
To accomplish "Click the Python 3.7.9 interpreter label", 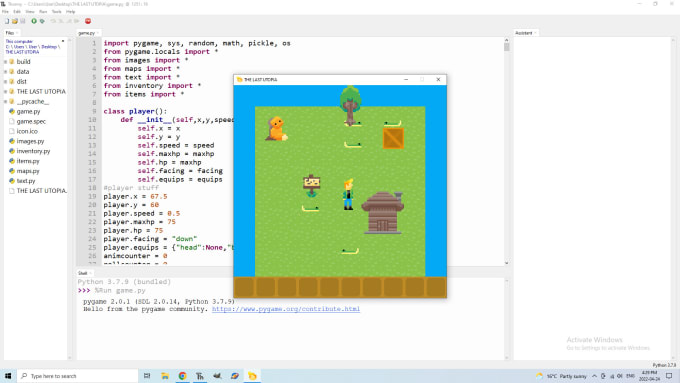I will [x=664, y=365].
